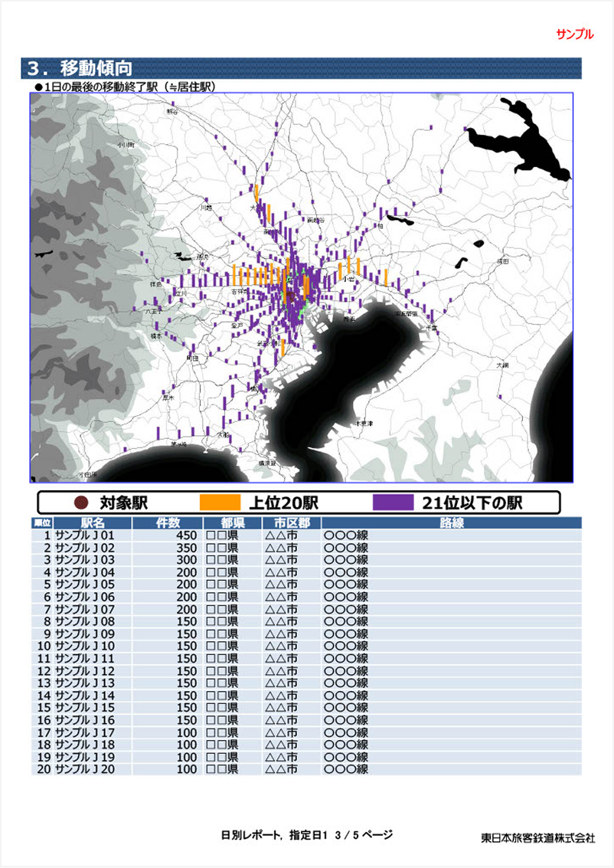Select the orange bar near 大宮 on the map
Viewport: 614px width, 868px height.
(x=256, y=193)
